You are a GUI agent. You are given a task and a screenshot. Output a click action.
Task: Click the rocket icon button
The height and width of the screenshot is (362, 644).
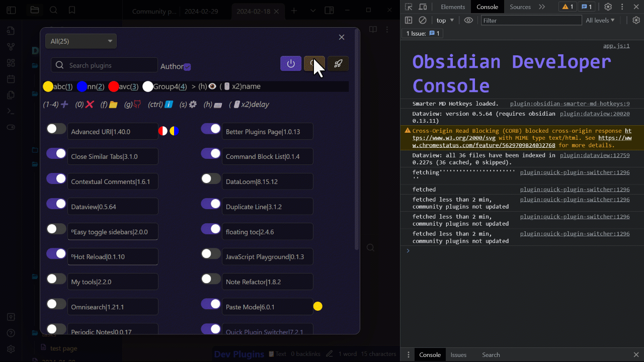[339, 63]
